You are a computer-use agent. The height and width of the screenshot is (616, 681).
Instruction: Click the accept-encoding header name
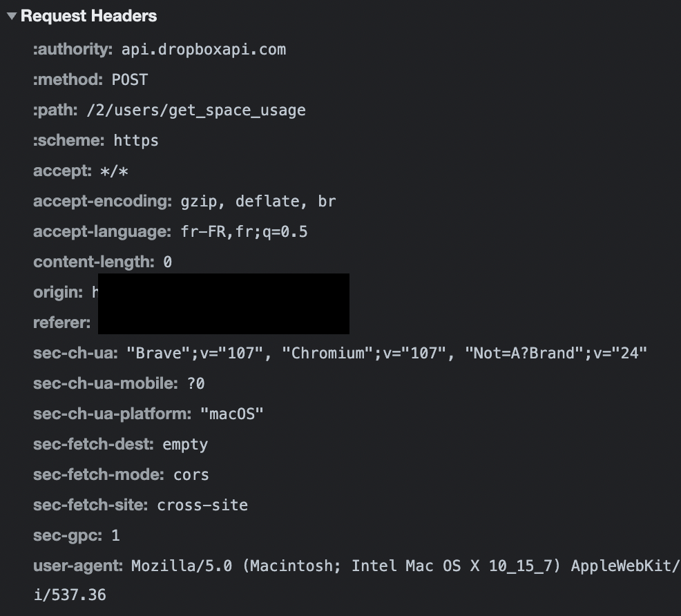click(x=102, y=202)
